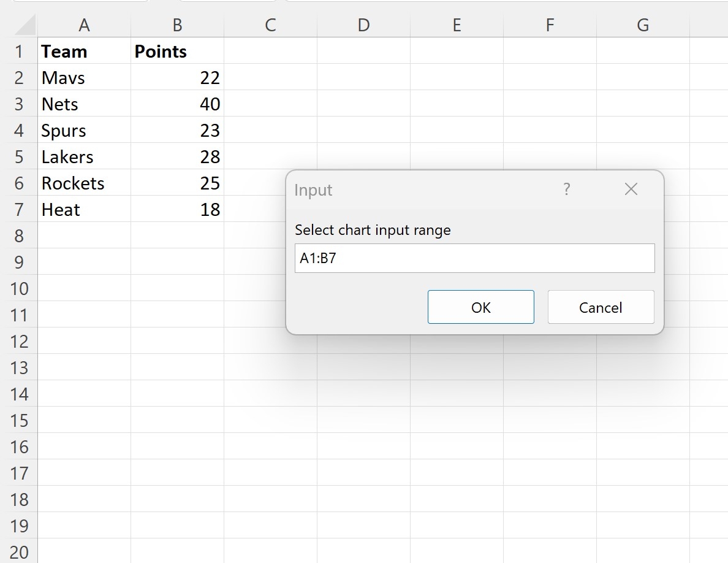The width and height of the screenshot is (728, 563).
Task: Click the cell containing Lakers
Action: coord(84,156)
